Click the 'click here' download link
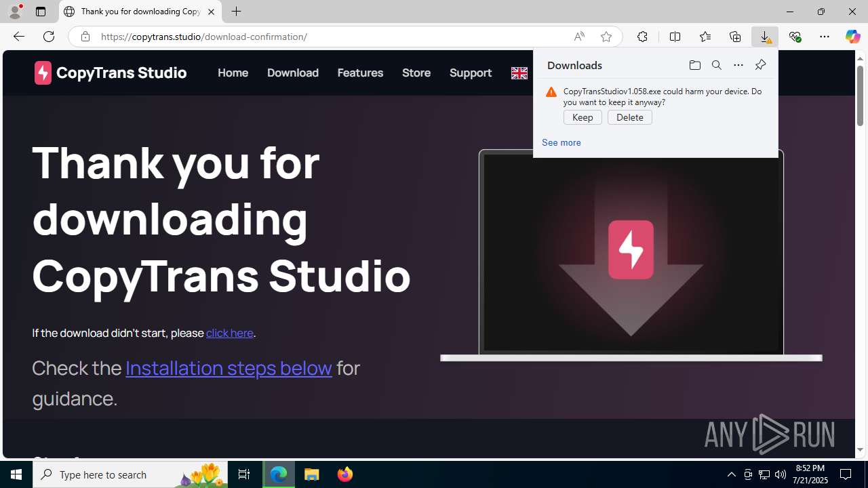868x488 pixels. coord(230,333)
